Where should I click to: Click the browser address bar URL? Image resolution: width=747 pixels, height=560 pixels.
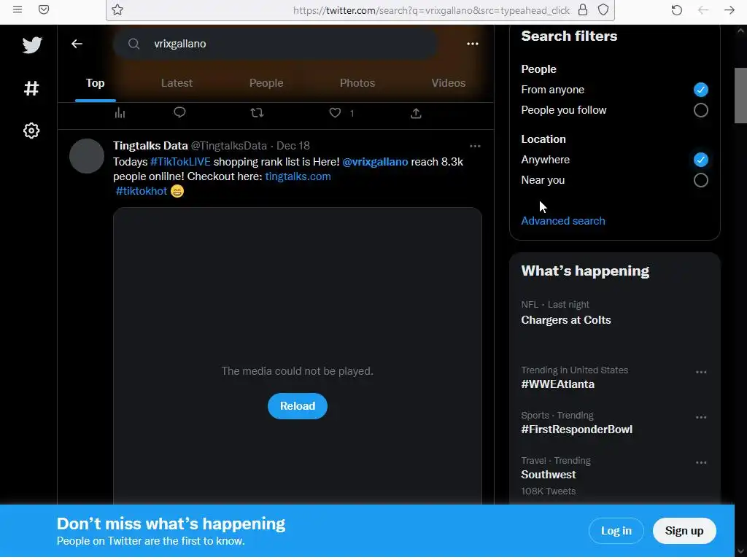click(431, 10)
